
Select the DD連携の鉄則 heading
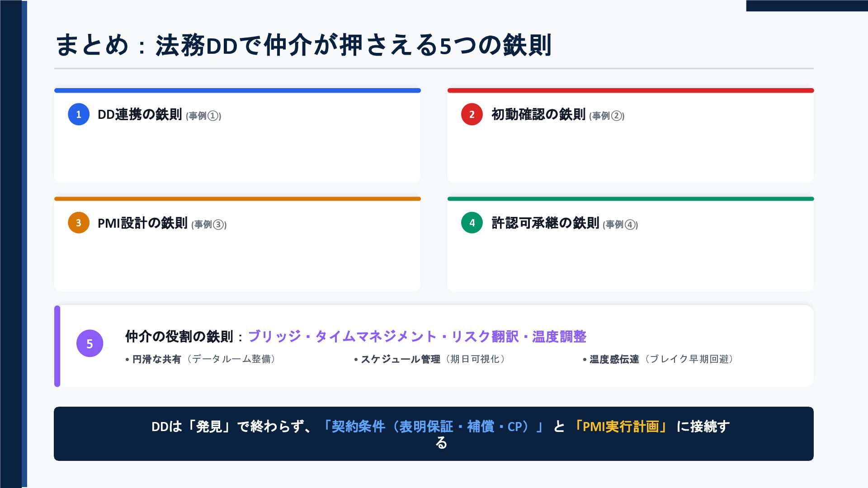click(x=140, y=115)
